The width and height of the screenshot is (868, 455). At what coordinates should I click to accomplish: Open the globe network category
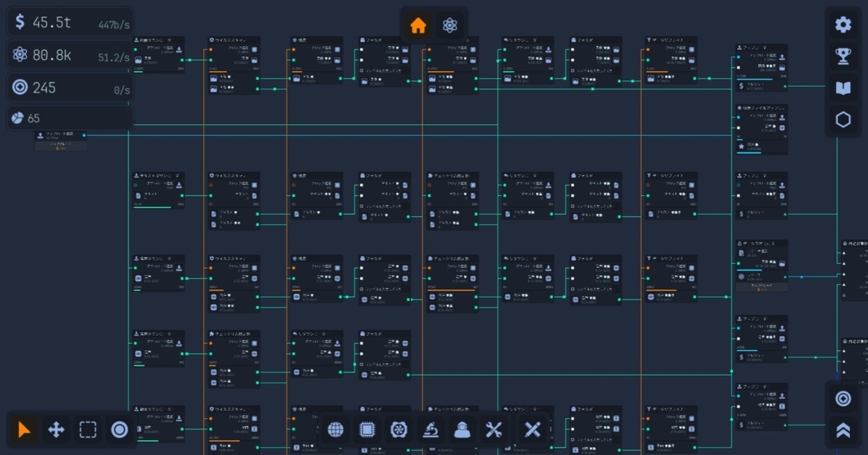pos(335,430)
